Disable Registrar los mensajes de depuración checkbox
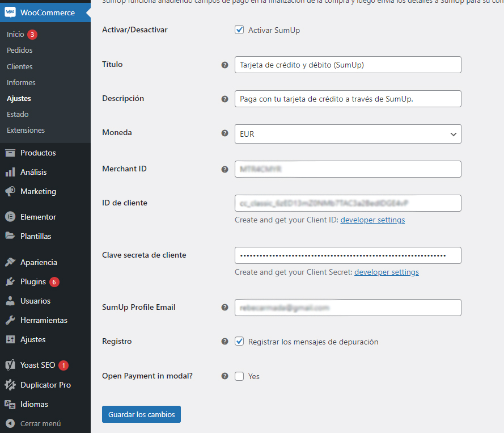504x433 pixels. 239,342
